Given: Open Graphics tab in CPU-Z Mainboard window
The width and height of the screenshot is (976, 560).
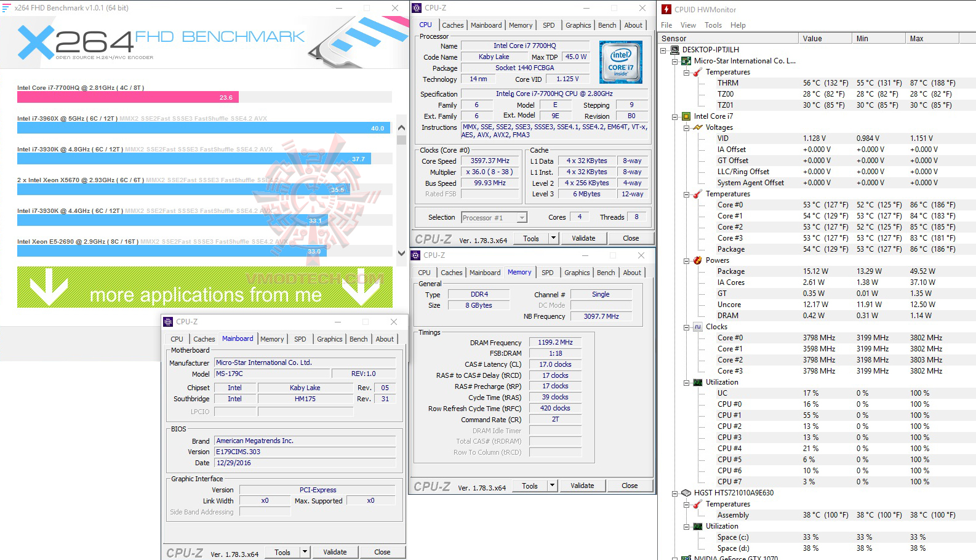Looking at the screenshot, I should click(329, 339).
